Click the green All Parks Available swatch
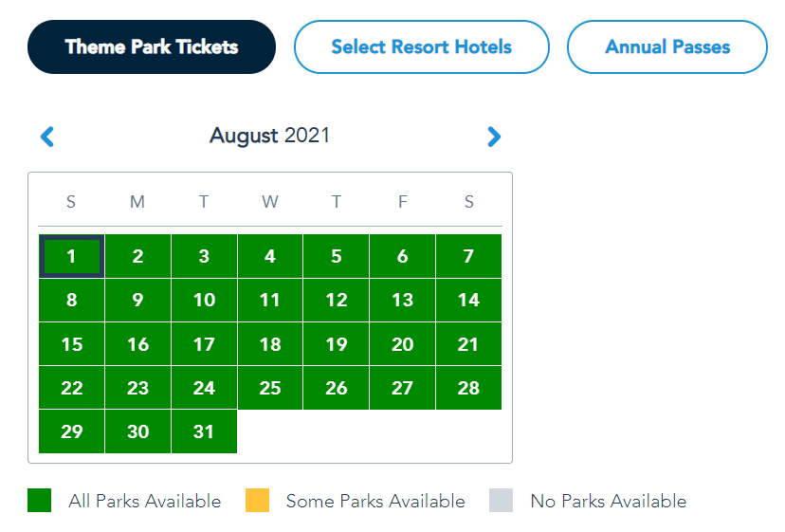 [39, 501]
